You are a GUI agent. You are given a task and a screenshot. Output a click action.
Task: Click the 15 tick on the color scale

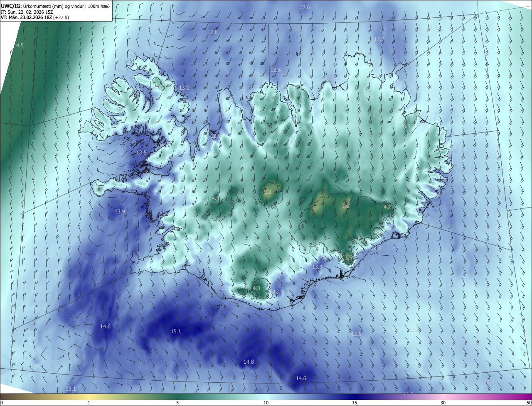[x=355, y=403]
